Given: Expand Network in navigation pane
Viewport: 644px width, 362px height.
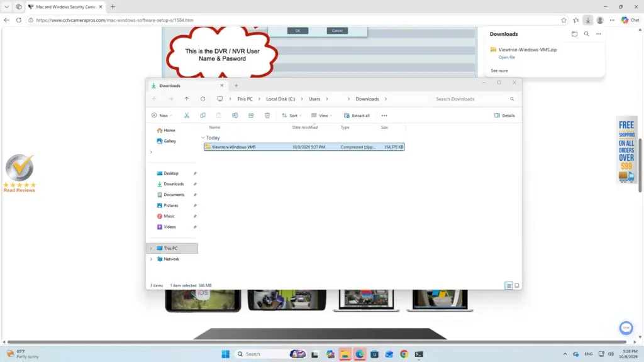Looking at the screenshot, I should tap(151, 259).
